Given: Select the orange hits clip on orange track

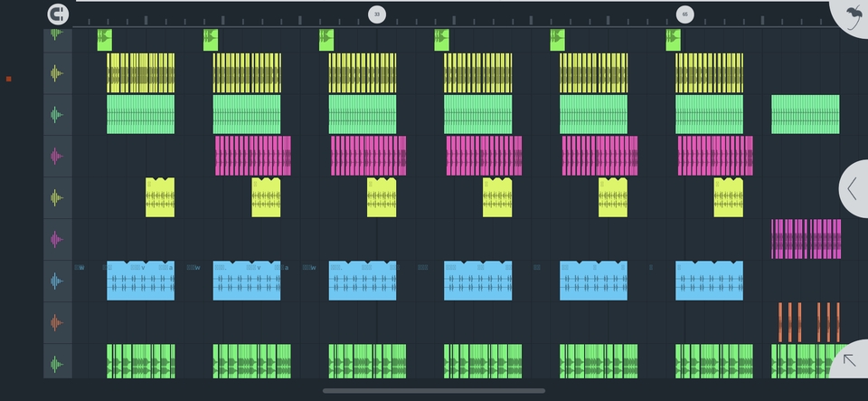Looking at the screenshot, I should click(808, 322).
